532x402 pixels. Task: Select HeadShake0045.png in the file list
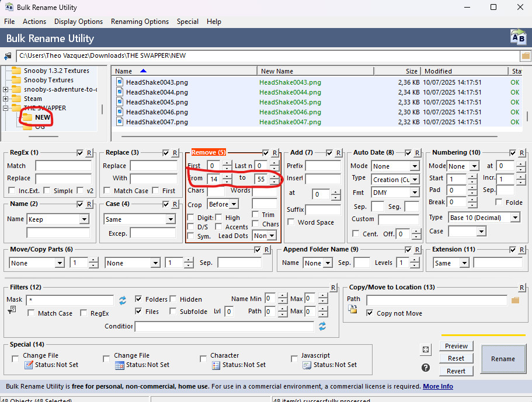pos(157,102)
